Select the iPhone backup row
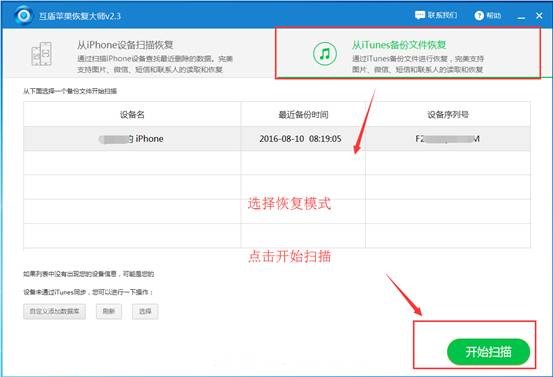Screen dimensions: 553x377 pos(277,139)
